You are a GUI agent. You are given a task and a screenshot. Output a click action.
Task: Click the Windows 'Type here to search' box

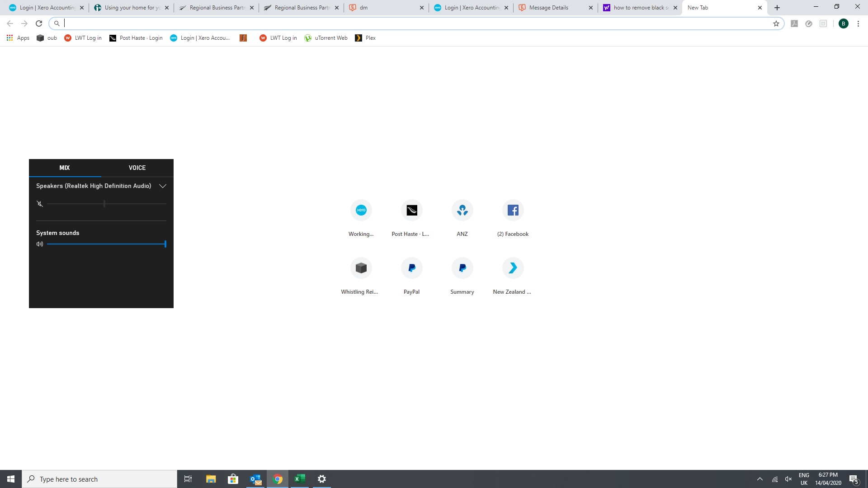coord(99,479)
